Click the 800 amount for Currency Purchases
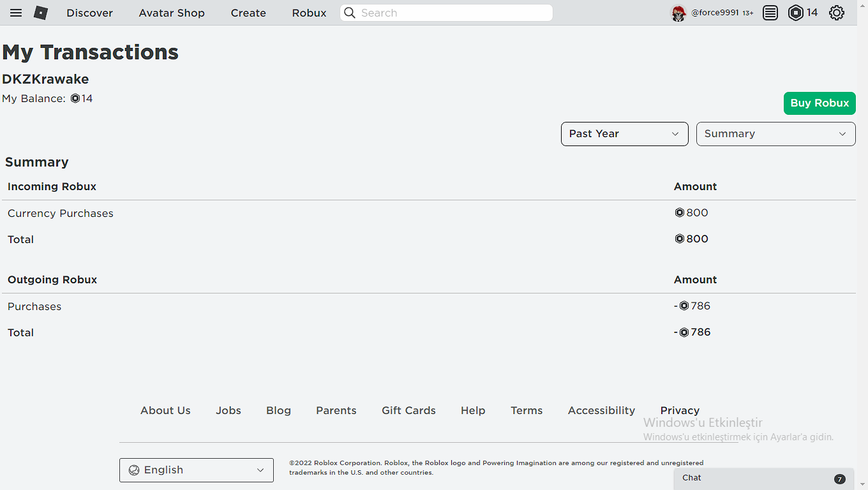 [x=692, y=212]
